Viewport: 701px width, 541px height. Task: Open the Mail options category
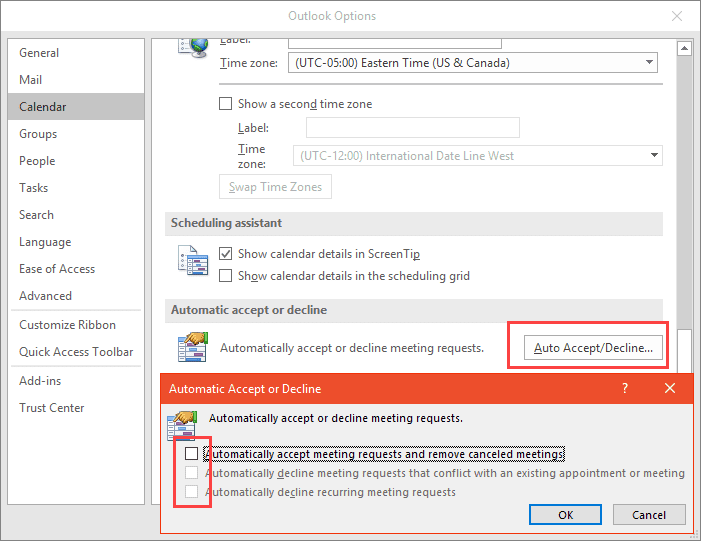pos(31,80)
